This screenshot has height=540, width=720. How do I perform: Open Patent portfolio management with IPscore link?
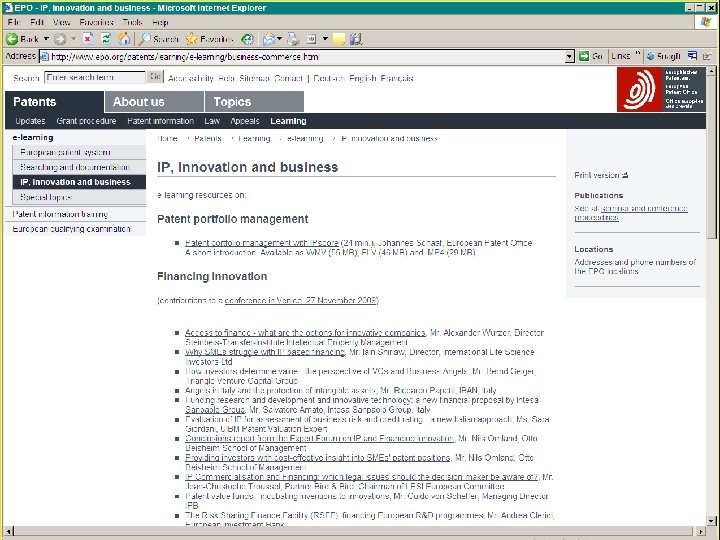click(x=262, y=242)
